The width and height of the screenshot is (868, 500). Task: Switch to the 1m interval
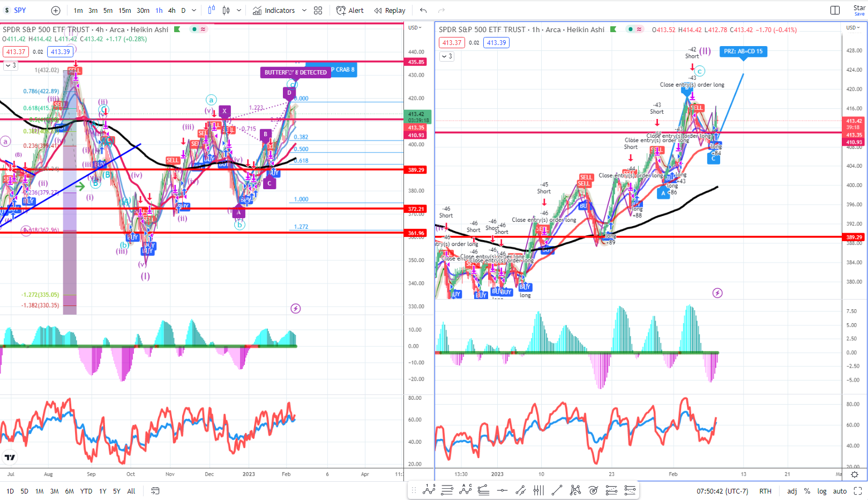[x=78, y=10]
